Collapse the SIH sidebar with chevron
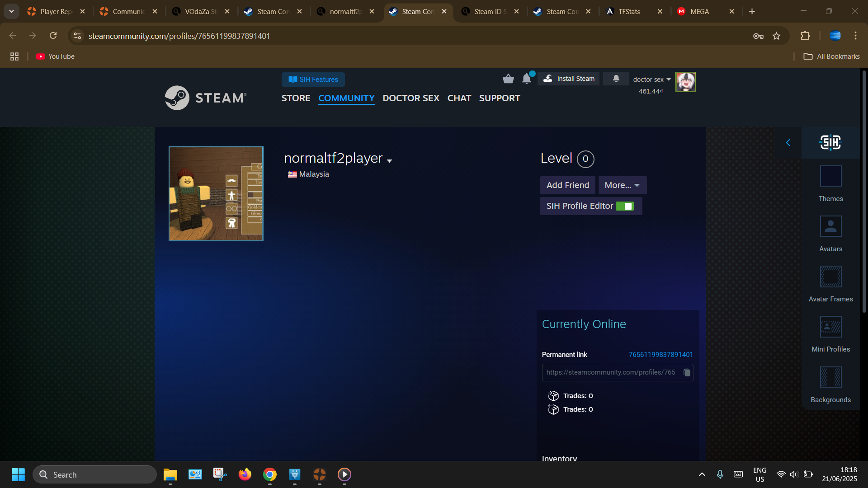Image resolution: width=868 pixels, height=488 pixels. [x=788, y=143]
